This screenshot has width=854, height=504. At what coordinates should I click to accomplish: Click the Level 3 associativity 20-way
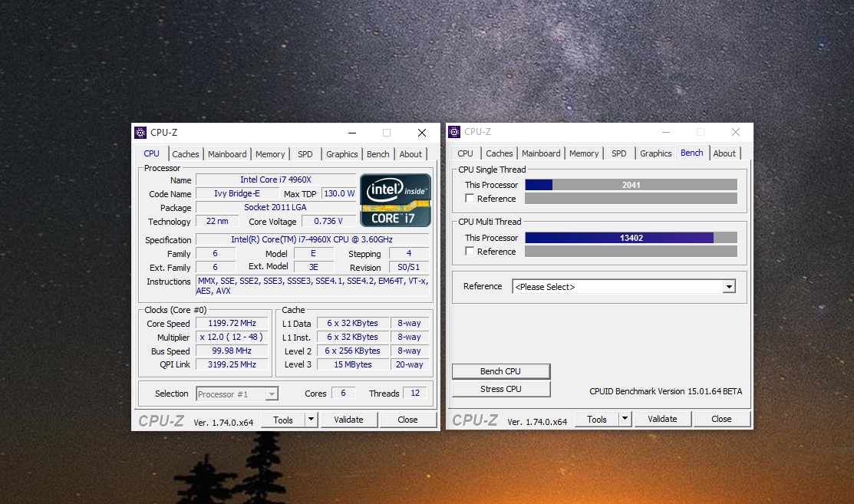click(410, 364)
